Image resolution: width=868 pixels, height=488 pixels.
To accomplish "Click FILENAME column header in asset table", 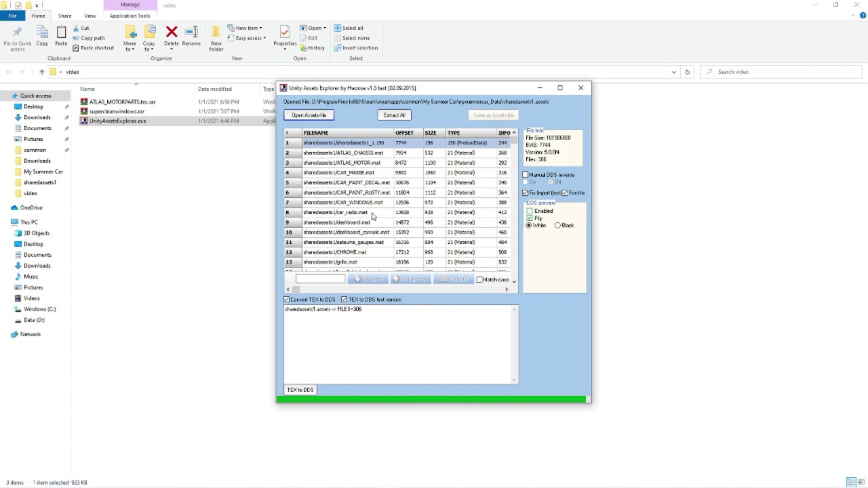I will [x=347, y=133].
